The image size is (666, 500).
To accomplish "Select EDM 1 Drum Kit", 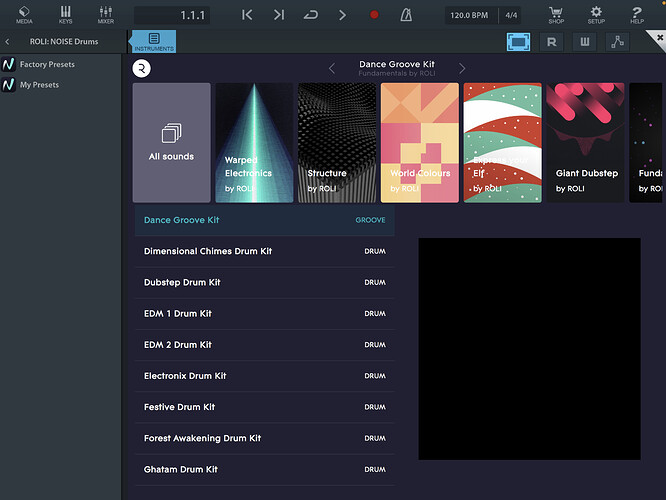I will click(265, 314).
